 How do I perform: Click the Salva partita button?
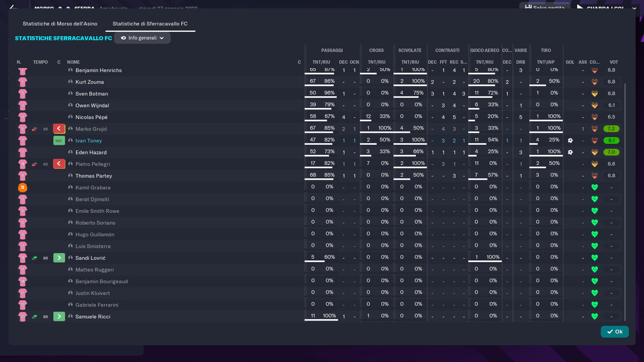click(544, 8)
